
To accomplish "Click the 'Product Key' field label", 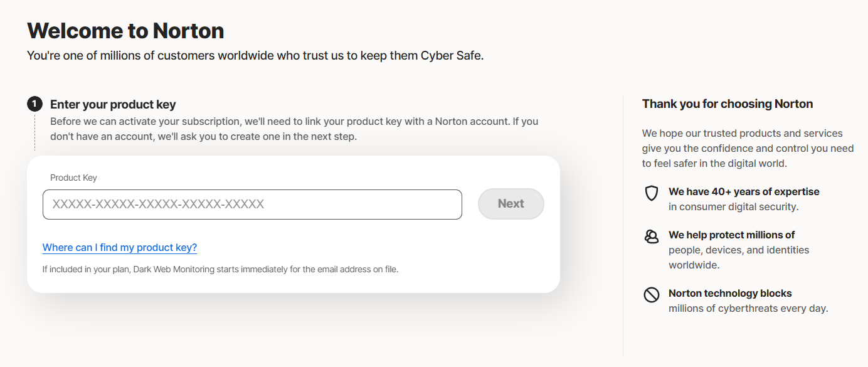I will point(73,178).
